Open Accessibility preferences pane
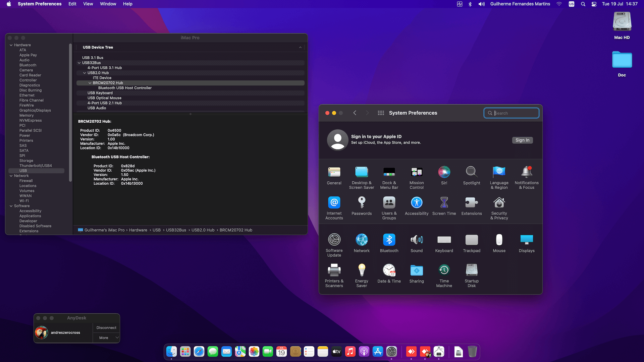The height and width of the screenshot is (362, 644). point(417,206)
